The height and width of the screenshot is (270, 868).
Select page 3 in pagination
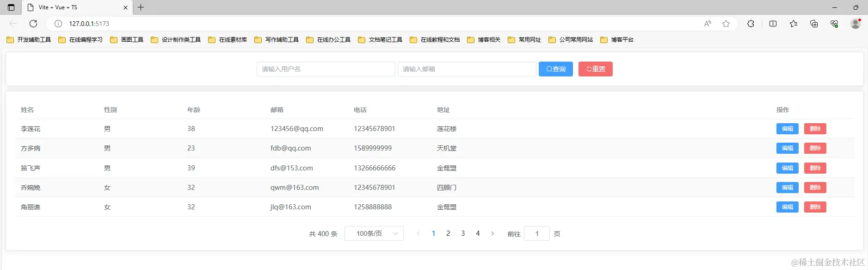463,233
